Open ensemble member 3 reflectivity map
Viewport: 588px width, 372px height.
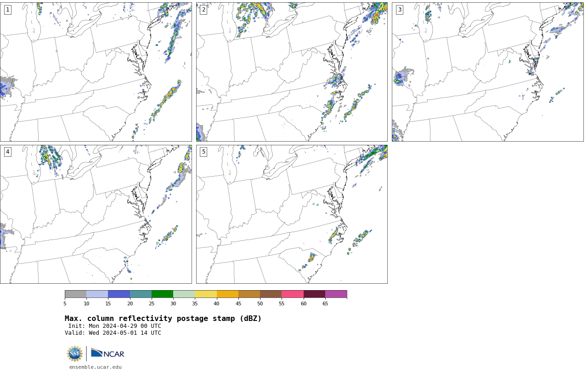click(x=487, y=72)
